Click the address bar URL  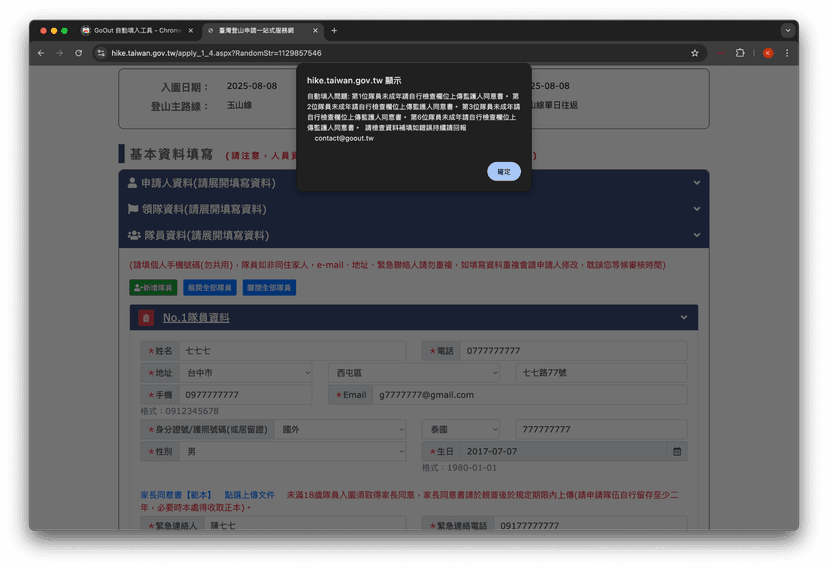(216, 53)
